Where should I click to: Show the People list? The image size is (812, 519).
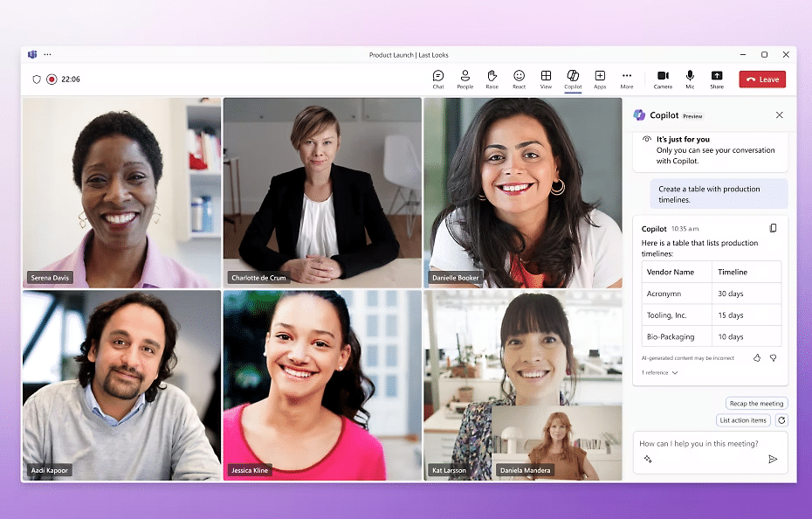tap(465, 79)
